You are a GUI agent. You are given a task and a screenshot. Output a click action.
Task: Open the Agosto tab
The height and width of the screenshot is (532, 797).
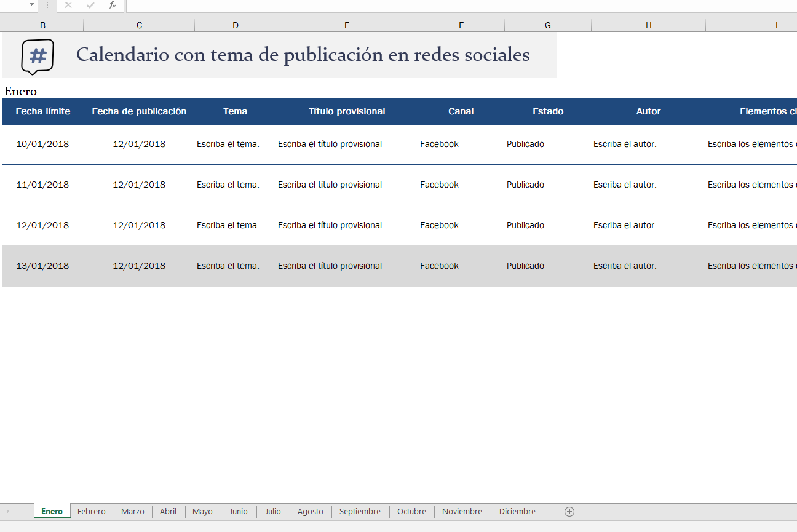coord(310,511)
